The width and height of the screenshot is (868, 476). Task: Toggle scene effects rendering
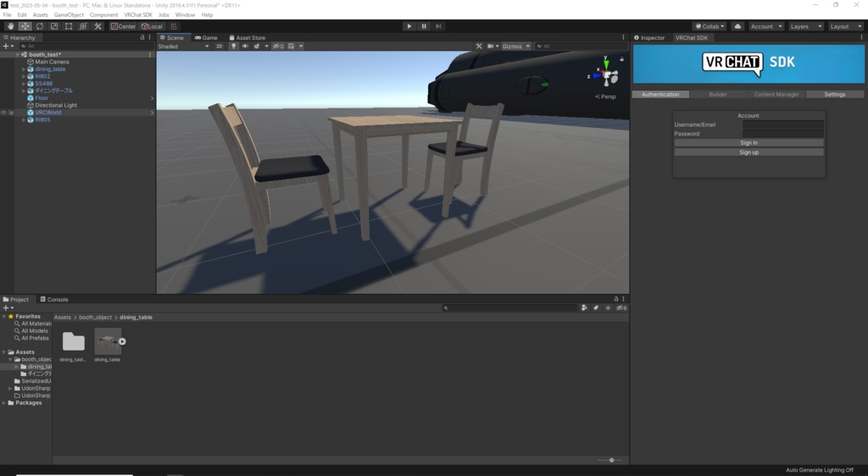tap(257, 46)
